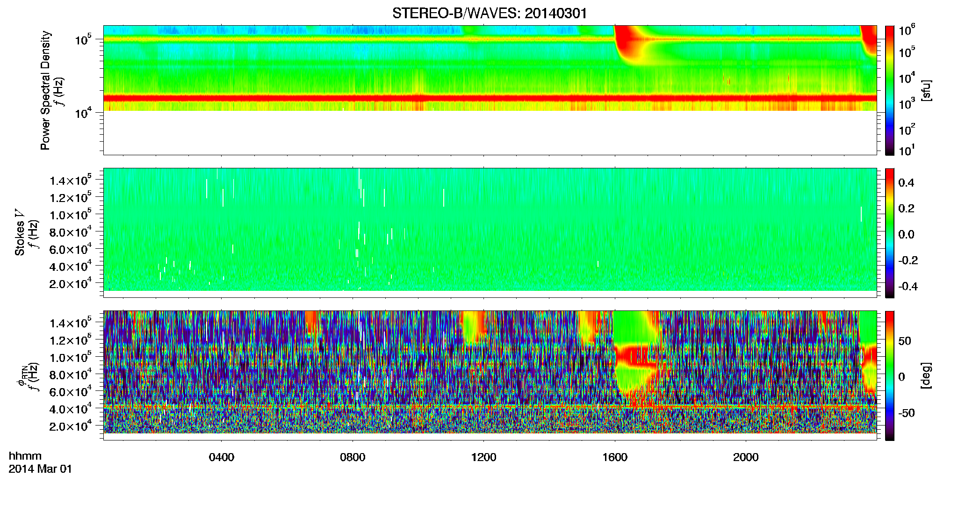This screenshot has height=505, width=980.
Task: Click the phi RTN degree color bar
Action: (890, 375)
